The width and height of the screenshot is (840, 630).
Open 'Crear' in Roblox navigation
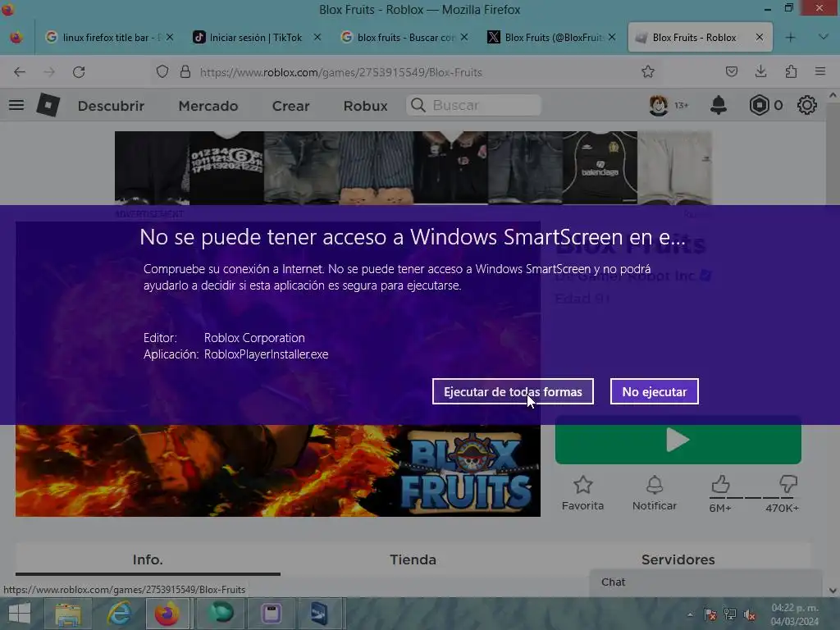[290, 106]
